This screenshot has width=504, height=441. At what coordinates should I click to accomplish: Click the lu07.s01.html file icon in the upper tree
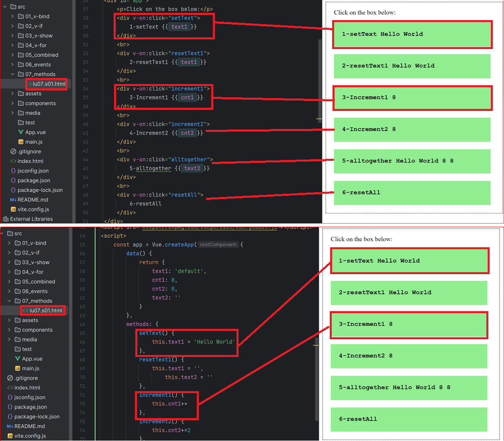[x=29, y=84]
